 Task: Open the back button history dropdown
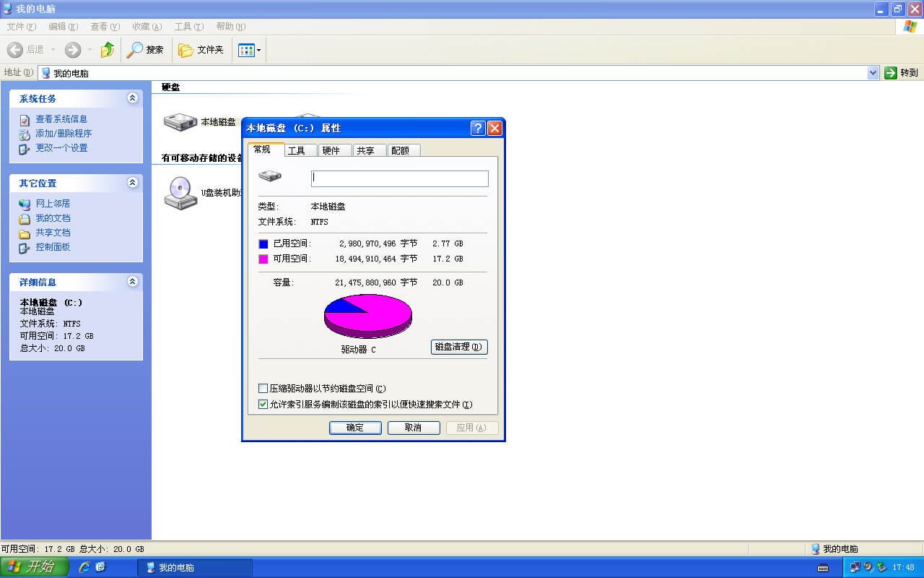click(53, 50)
